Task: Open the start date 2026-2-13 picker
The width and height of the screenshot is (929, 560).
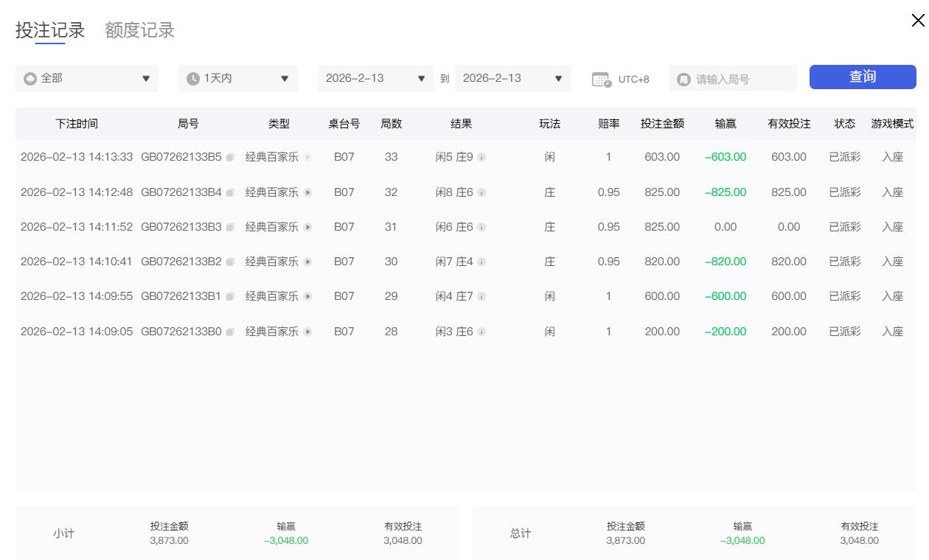Action: (x=375, y=78)
